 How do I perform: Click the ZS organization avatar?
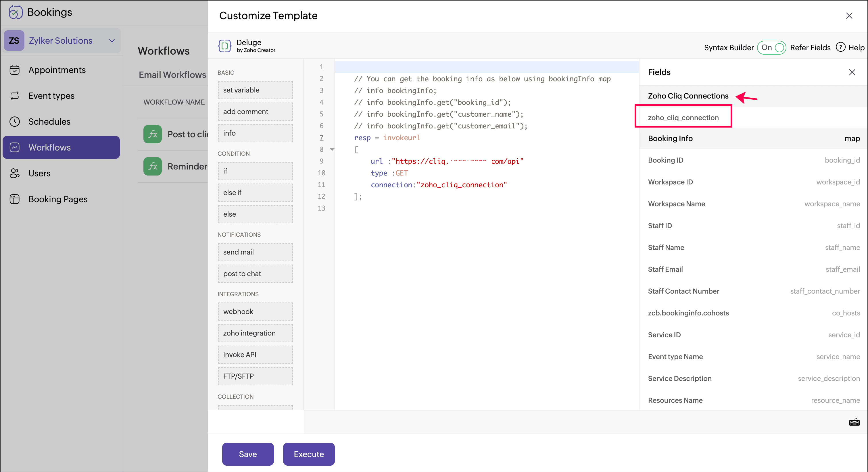[x=14, y=41]
